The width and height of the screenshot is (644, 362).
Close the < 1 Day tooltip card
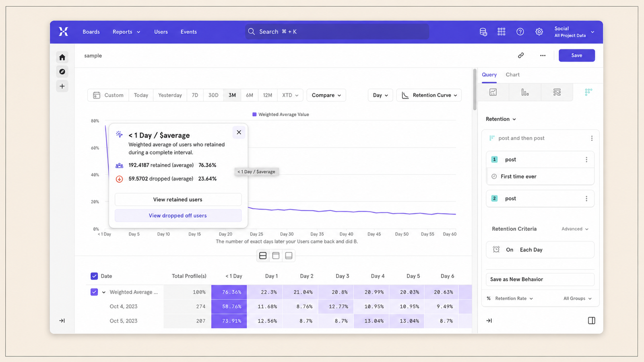coord(239,132)
